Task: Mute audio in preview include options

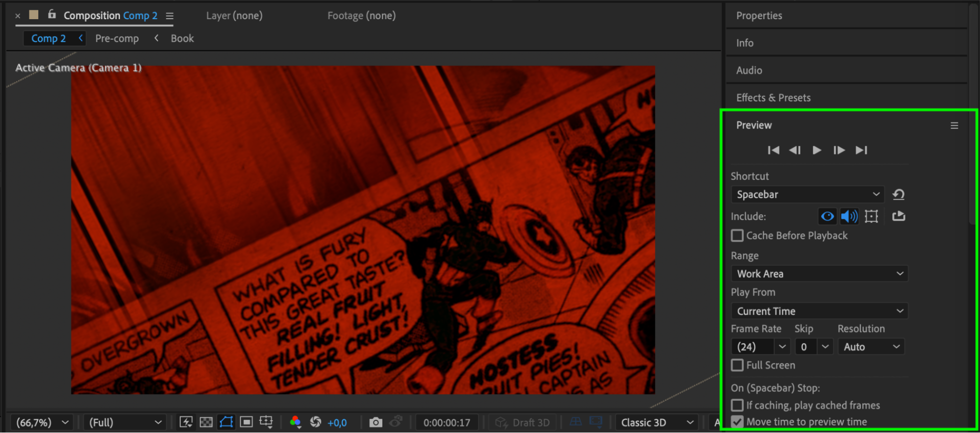Action: [x=849, y=216]
